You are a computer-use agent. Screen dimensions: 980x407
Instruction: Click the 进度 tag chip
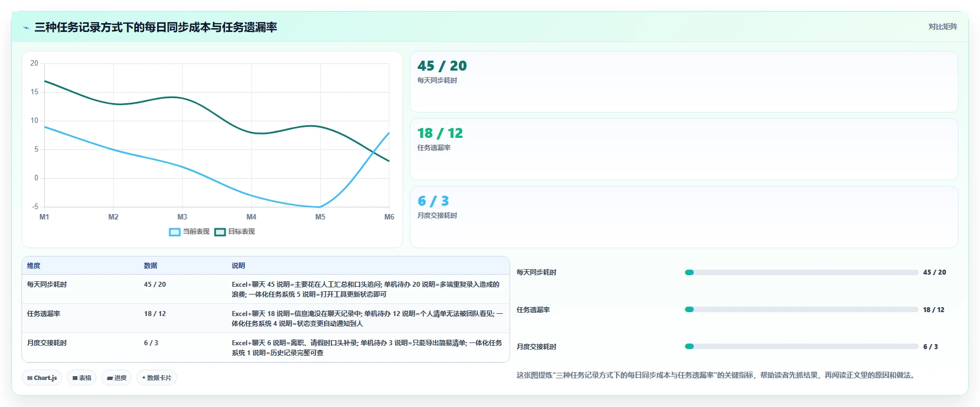(116, 378)
